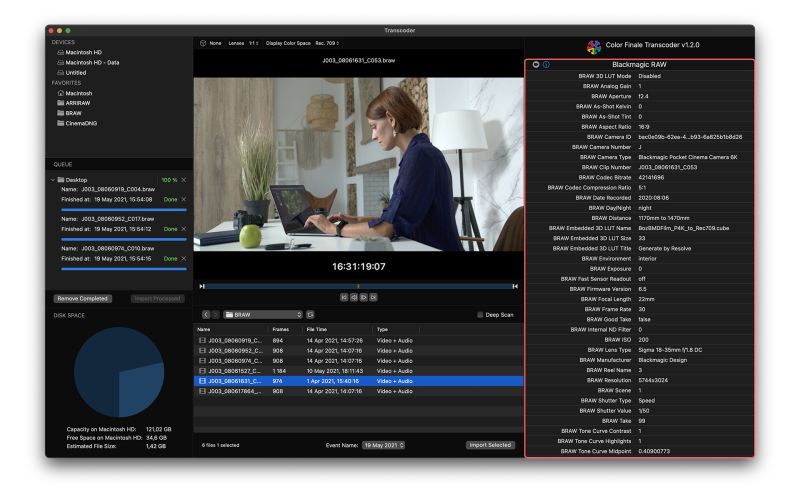This screenshot has width=800, height=487.
Task: Collapse the Desktop queue group
Action: tap(53, 180)
